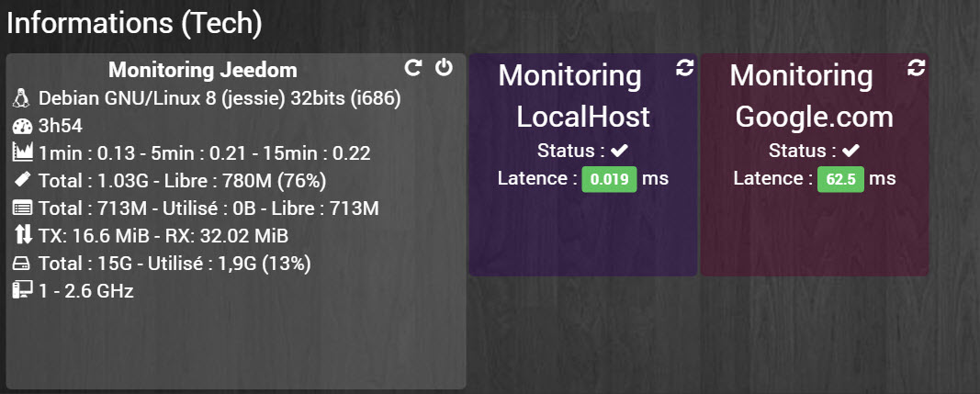This screenshot has width=980, height=394.
Task: Click the green 0.019 latency badge
Action: pos(609,179)
